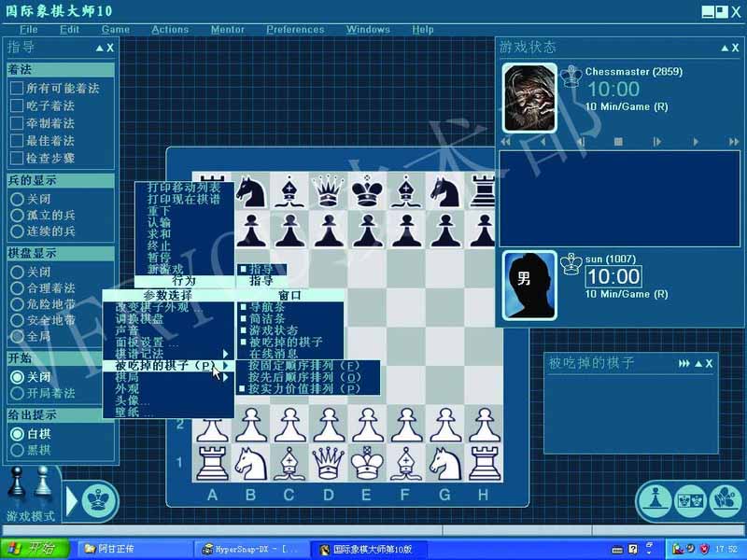Select 黑棋 radio under 给出提示
The height and width of the screenshot is (560, 747).
click(x=17, y=450)
